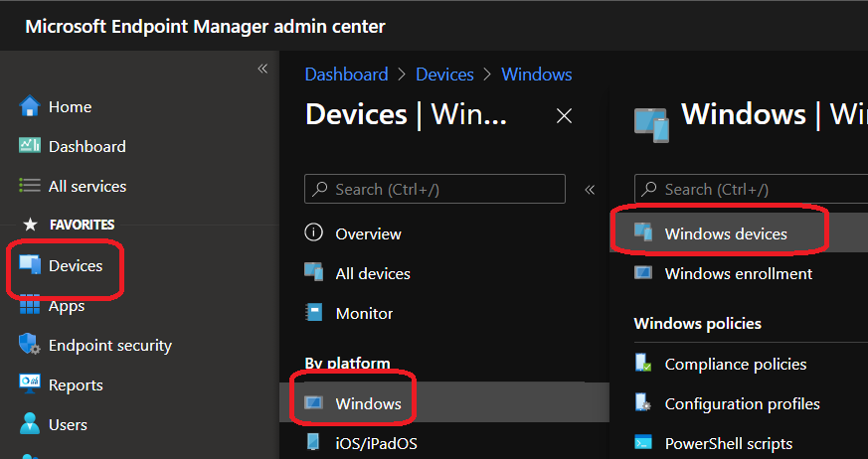Viewport: 868px width, 459px height.
Task: Select the Monitor icon in Devices menu
Action: click(x=314, y=313)
